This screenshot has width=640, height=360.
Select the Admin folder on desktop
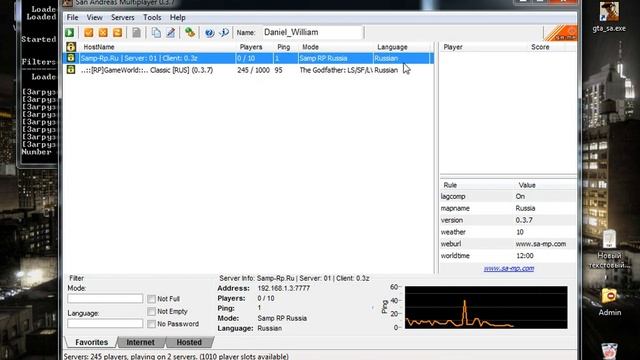point(609,302)
